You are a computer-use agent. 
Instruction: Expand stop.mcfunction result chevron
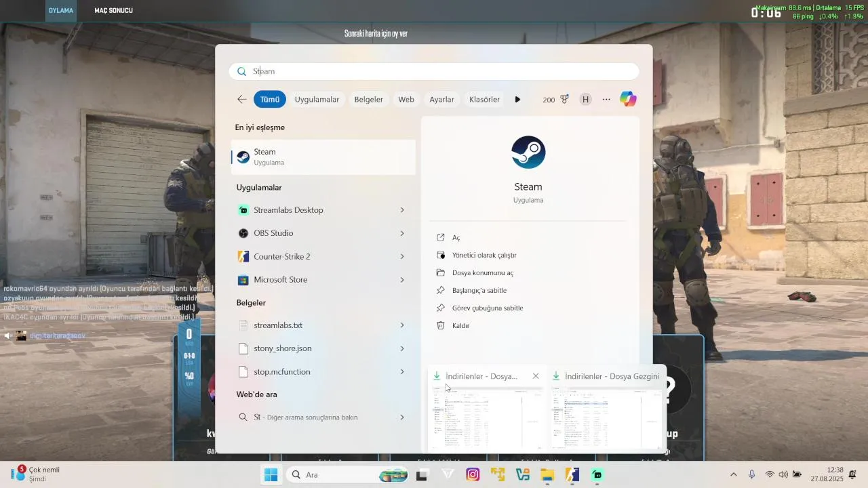(402, 371)
